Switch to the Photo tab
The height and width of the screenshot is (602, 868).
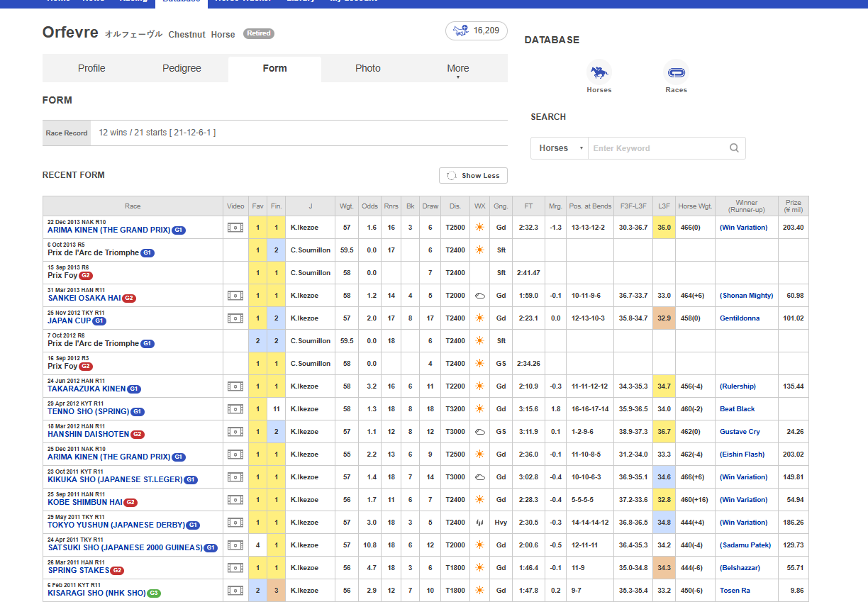[368, 69]
